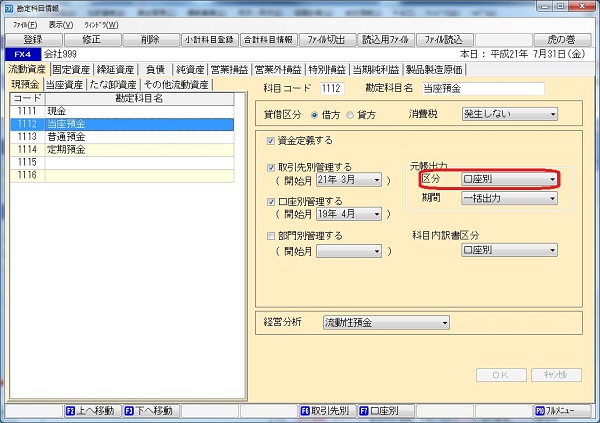Screen dimensions: 600x423
Task: Open the 科目内訳書区分 dropdown
Action: click(509, 250)
